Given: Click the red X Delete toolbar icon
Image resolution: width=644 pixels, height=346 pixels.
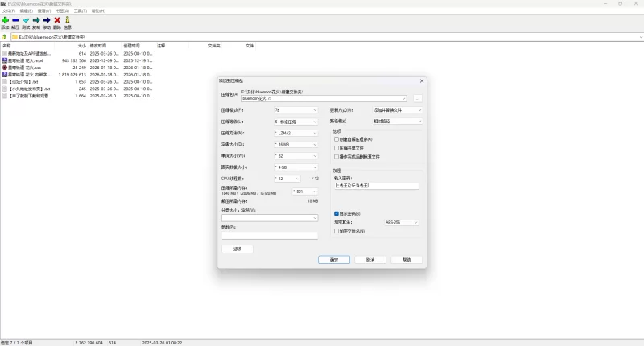Looking at the screenshot, I should pyautogui.click(x=57, y=20).
